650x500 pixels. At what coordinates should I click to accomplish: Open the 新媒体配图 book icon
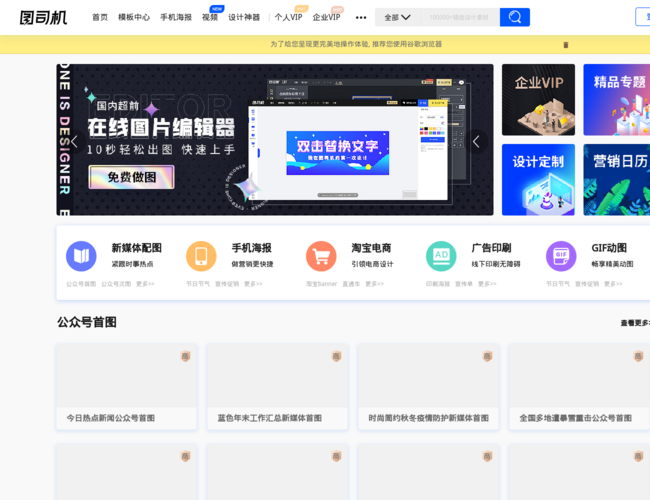tap(81, 256)
